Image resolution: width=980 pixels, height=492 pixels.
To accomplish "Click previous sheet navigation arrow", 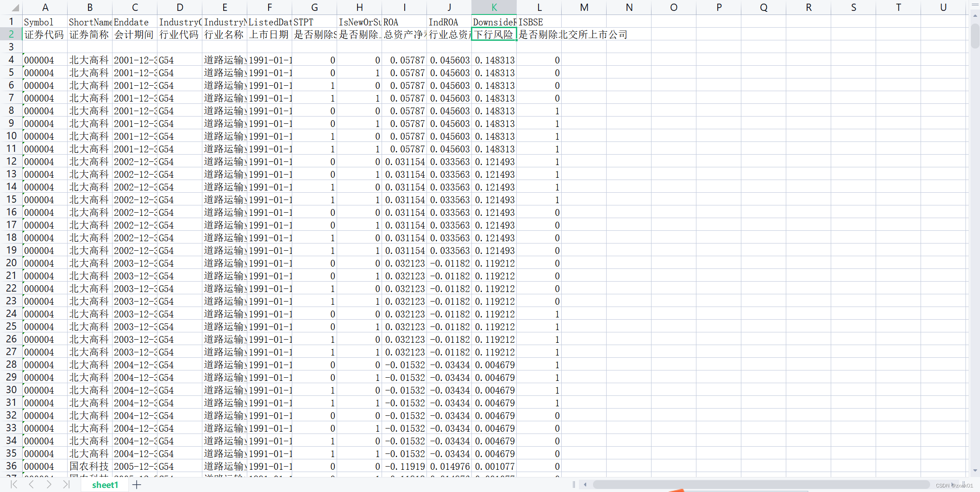I will click(31, 485).
